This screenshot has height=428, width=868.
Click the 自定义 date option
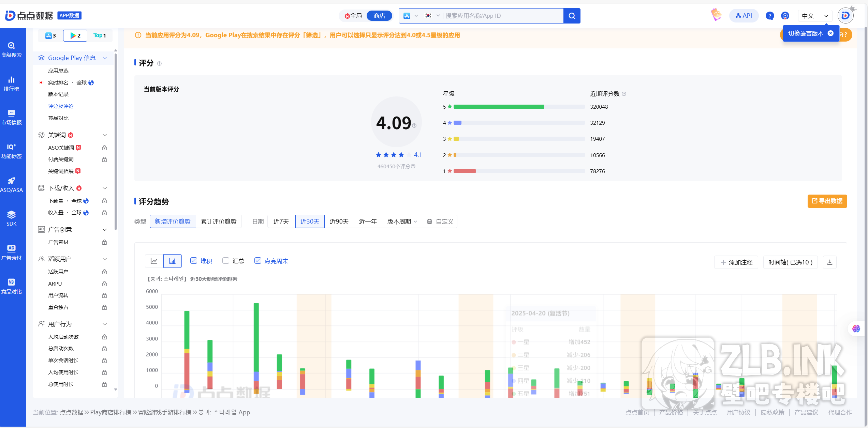(x=440, y=221)
